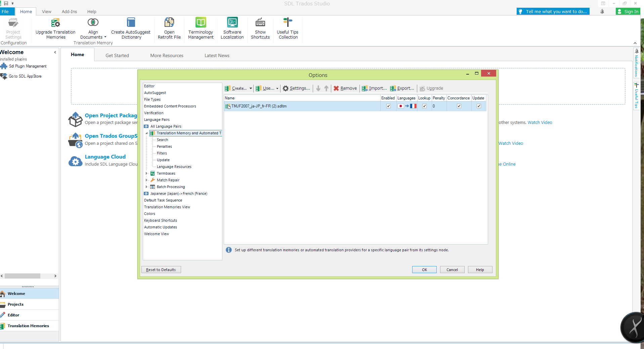Screen dimensions: 644x349
Task: Switch to View ribbon tab
Action: click(x=47, y=11)
